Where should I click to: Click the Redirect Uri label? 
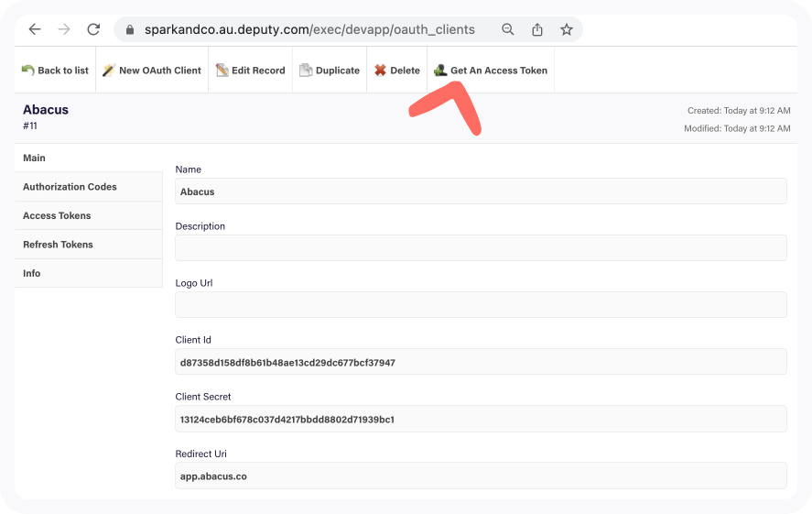point(200,454)
